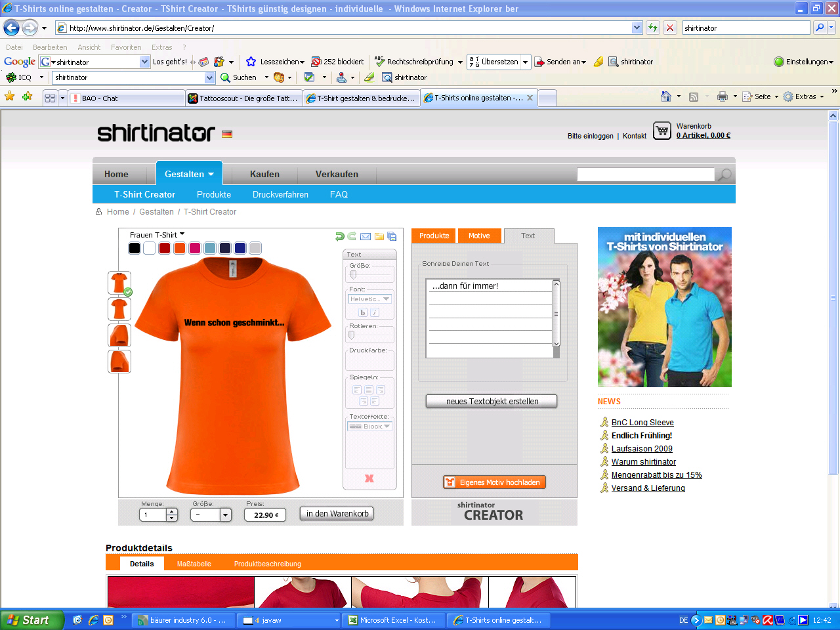Image resolution: width=840 pixels, height=630 pixels.
Task: Expand Einstellungen settings menu
Action: [x=803, y=62]
